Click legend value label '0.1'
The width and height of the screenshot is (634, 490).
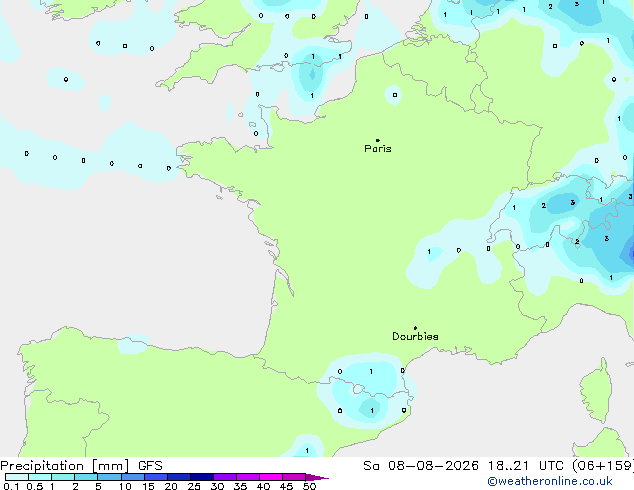click(11, 486)
